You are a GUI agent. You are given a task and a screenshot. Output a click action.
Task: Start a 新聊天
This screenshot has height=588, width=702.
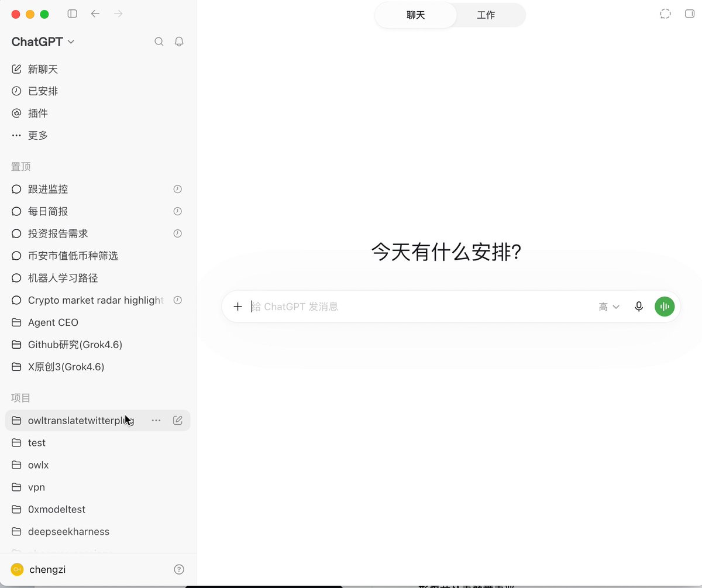click(x=98, y=69)
